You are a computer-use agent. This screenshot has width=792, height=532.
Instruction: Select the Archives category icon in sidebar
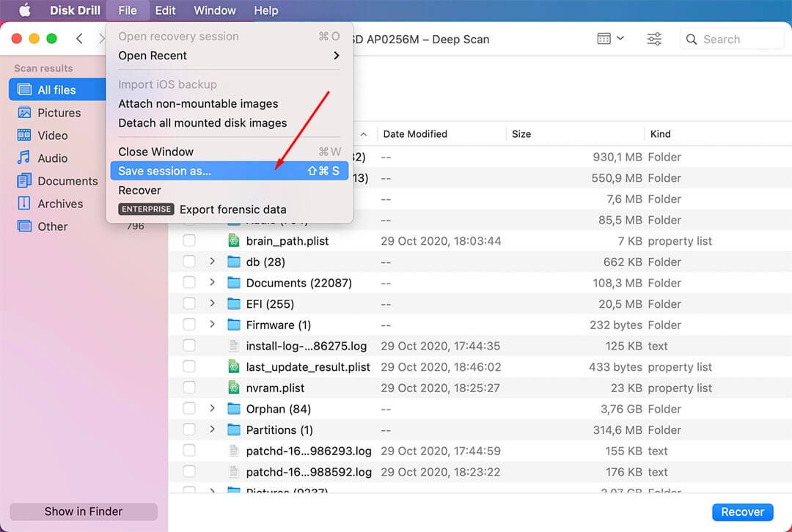pos(24,204)
